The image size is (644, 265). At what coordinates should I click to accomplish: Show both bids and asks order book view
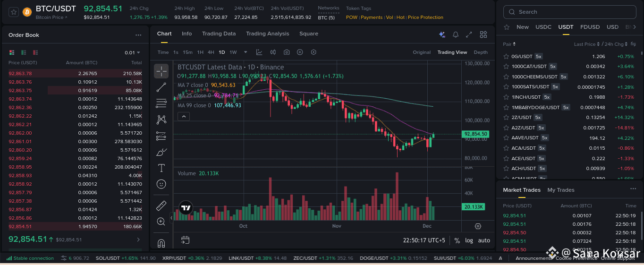point(12,52)
